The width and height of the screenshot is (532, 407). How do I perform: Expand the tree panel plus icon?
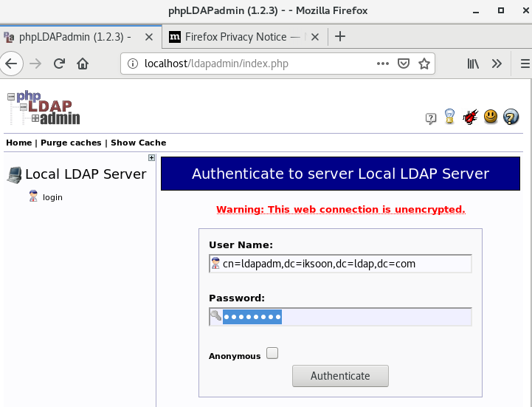tap(152, 157)
